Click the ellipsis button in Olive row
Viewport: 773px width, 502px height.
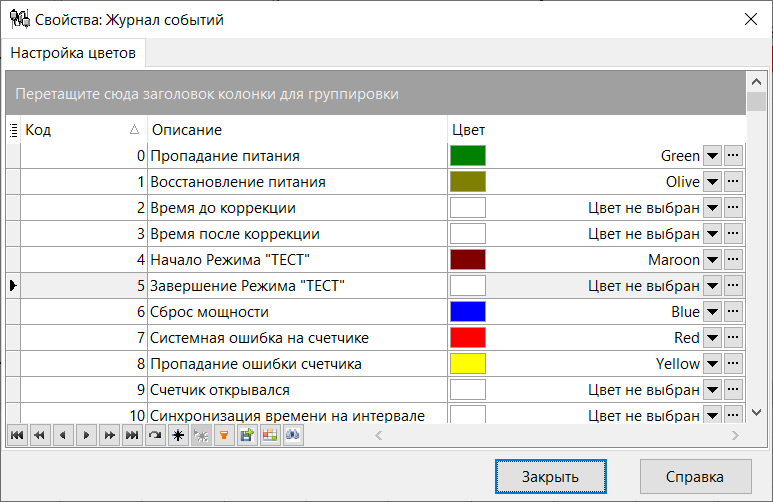click(x=734, y=182)
